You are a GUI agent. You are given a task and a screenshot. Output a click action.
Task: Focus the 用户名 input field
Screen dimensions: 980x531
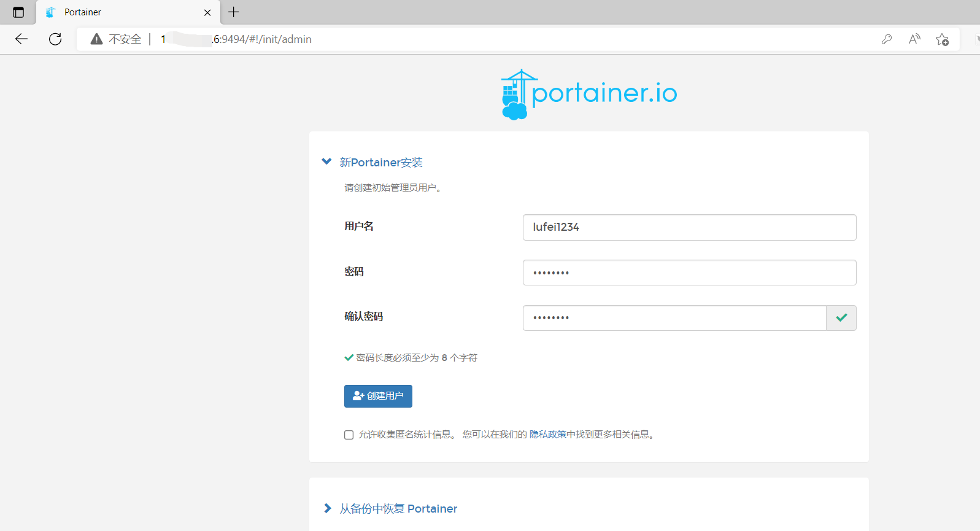pyautogui.click(x=689, y=227)
